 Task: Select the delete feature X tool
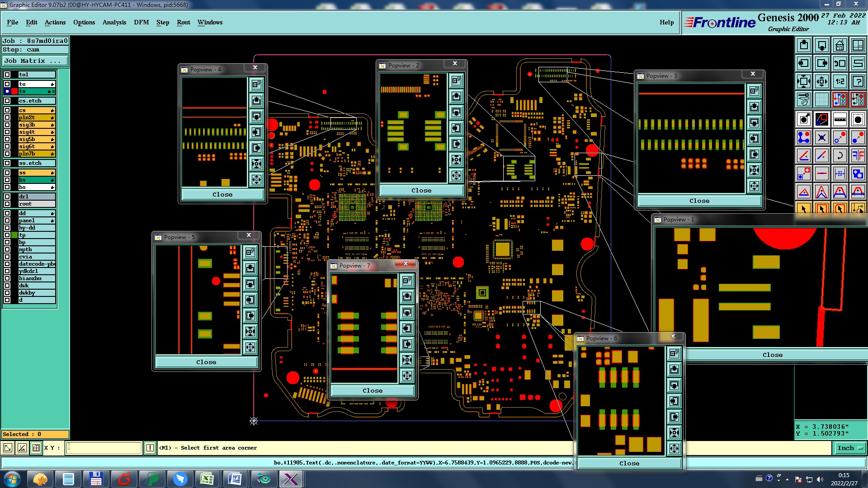pyautogui.click(x=821, y=137)
